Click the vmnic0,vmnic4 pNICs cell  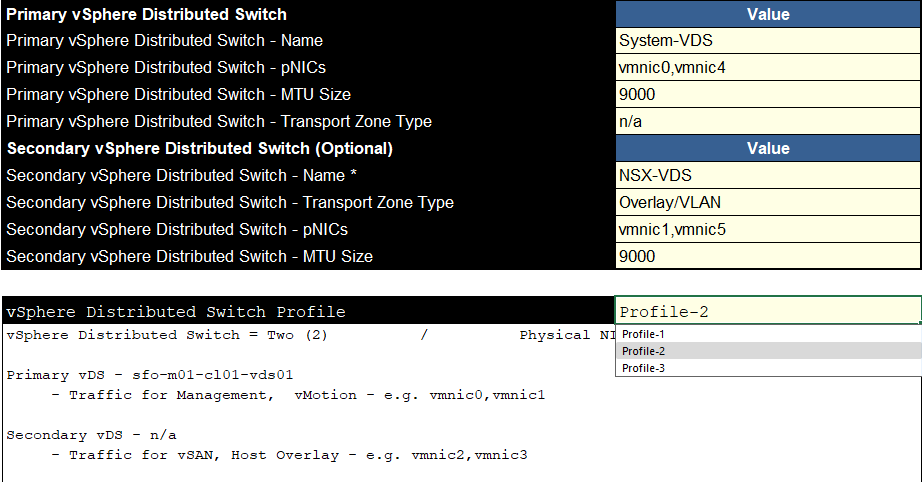tap(768, 68)
